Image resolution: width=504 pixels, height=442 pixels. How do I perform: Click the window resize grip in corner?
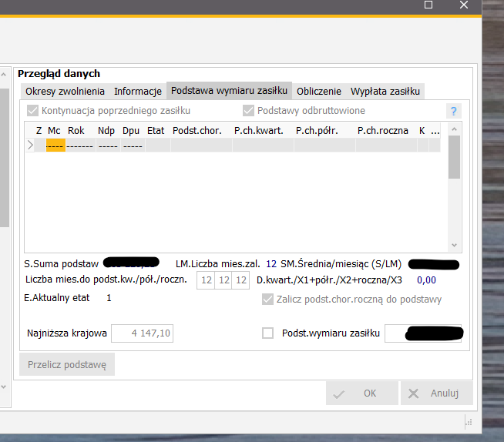[x=467, y=421]
